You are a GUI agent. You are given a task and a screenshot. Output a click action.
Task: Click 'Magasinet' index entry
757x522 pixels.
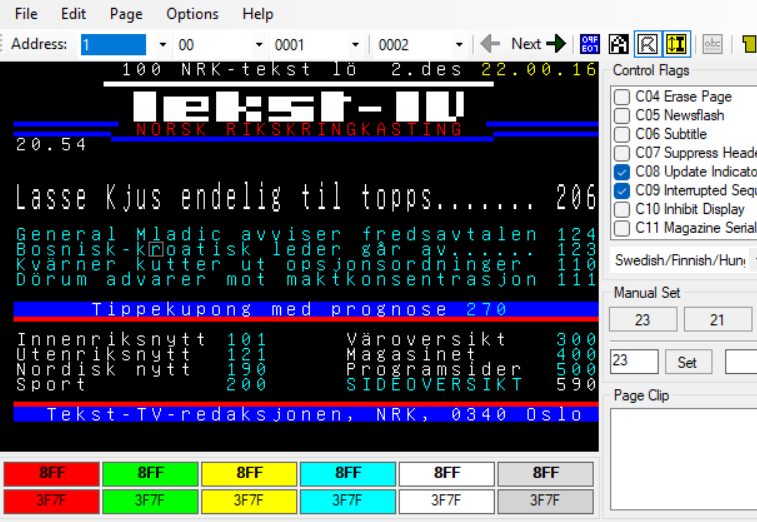tap(411, 354)
